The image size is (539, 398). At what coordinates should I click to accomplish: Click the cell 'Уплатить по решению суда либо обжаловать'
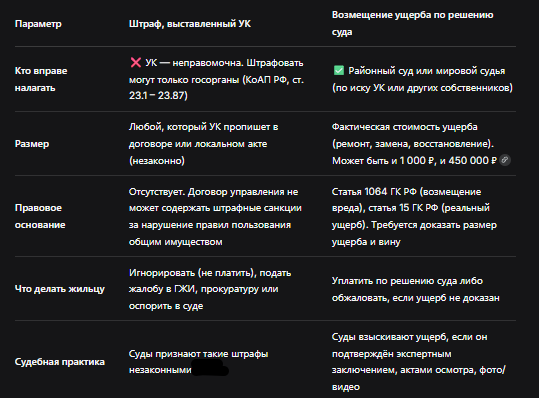tap(416, 289)
